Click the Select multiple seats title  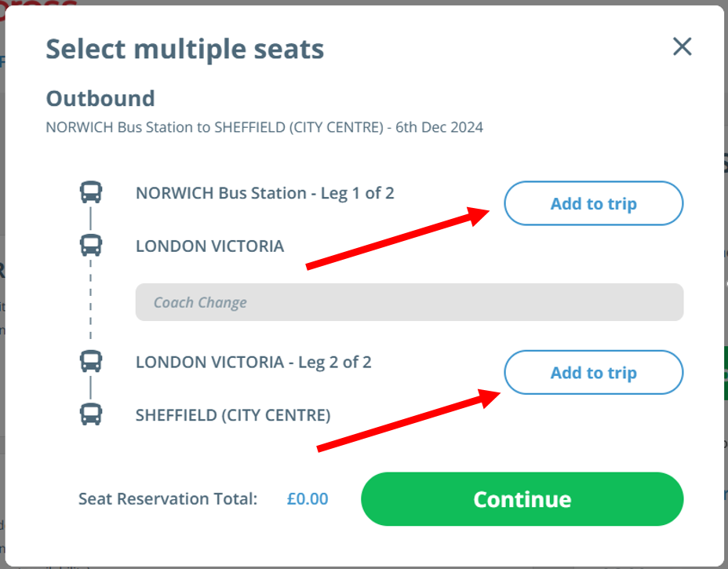tap(185, 49)
